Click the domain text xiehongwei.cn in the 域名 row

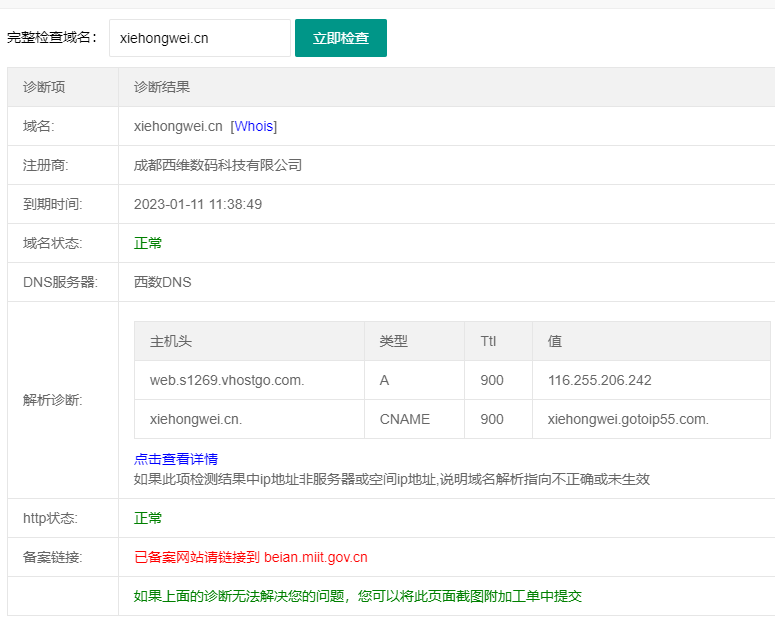coord(178,126)
